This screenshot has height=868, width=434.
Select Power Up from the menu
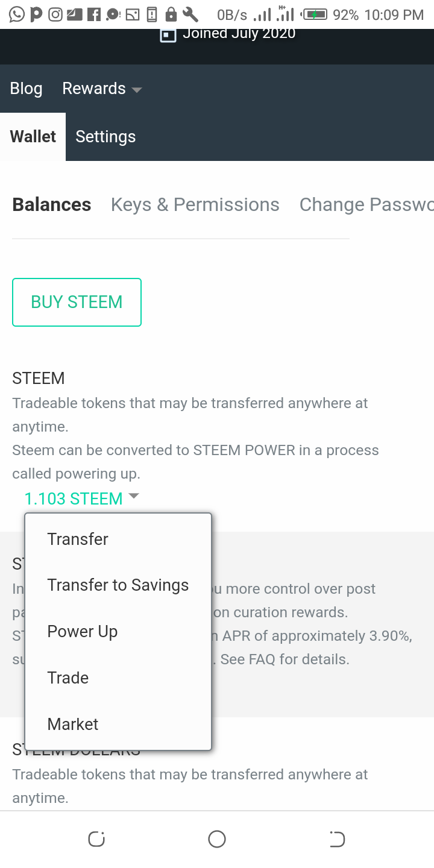click(x=83, y=632)
